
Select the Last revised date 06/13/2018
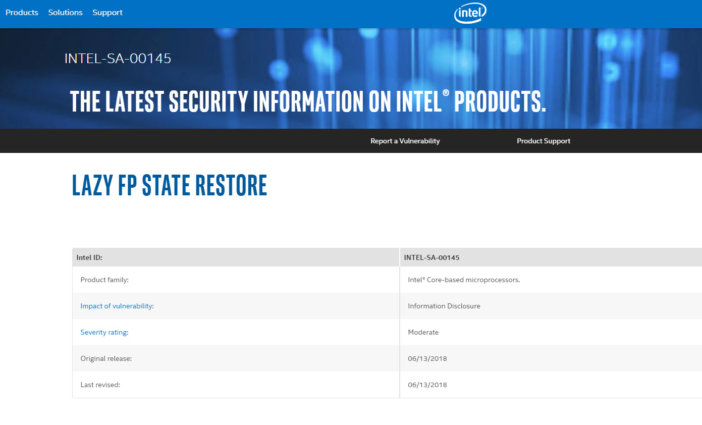pyautogui.click(x=427, y=385)
